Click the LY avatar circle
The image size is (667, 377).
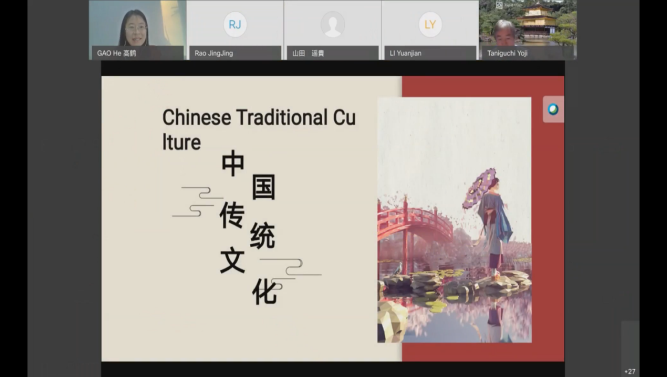(430, 24)
